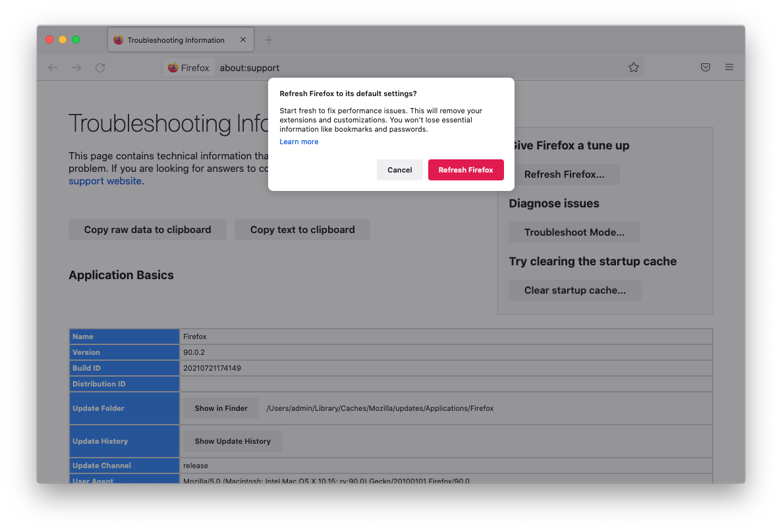
Task: Click the Show in Finder button
Action: click(221, 408)
